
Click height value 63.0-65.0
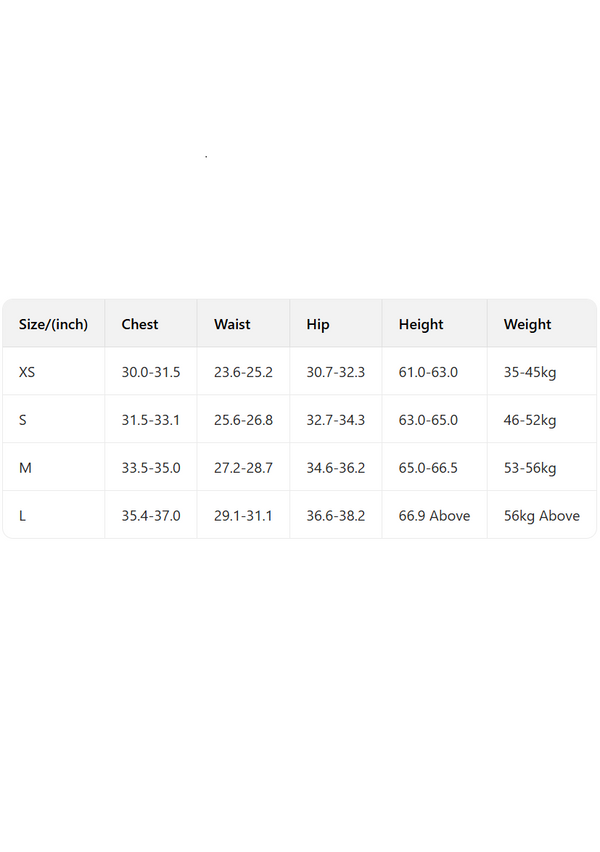click(x=428, y=420)
